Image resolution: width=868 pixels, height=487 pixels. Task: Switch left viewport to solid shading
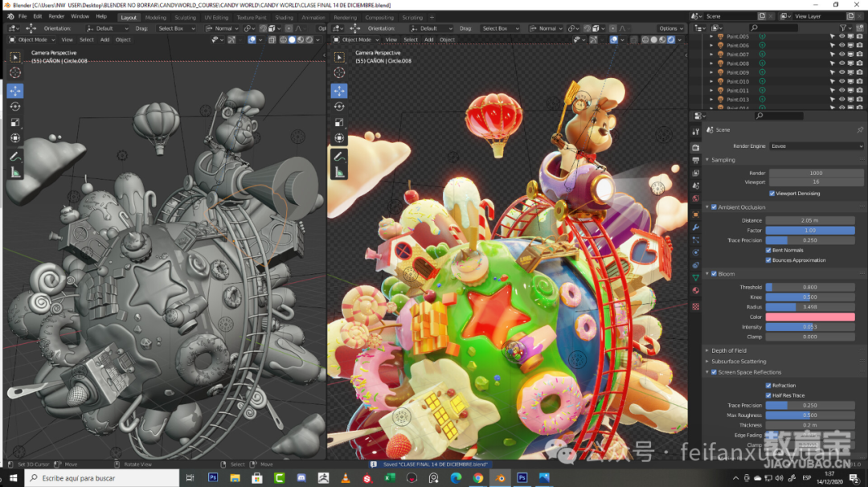click(293, 40)
